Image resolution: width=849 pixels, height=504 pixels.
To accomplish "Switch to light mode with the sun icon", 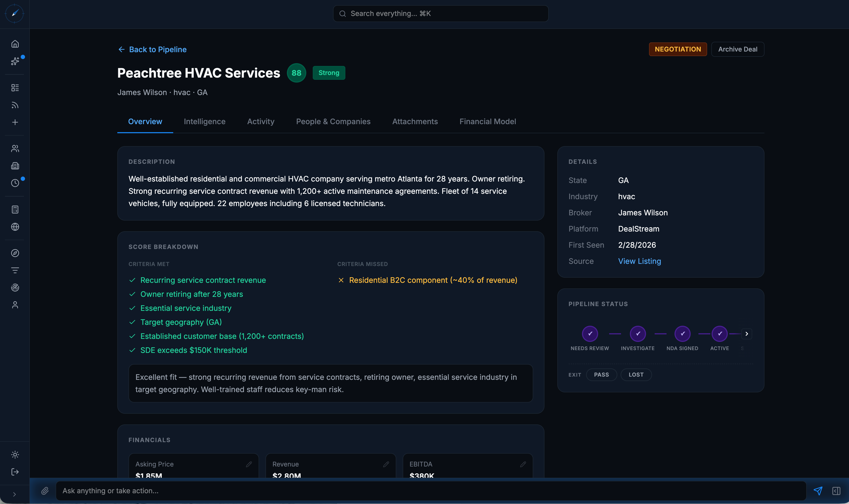I will 15,454.
